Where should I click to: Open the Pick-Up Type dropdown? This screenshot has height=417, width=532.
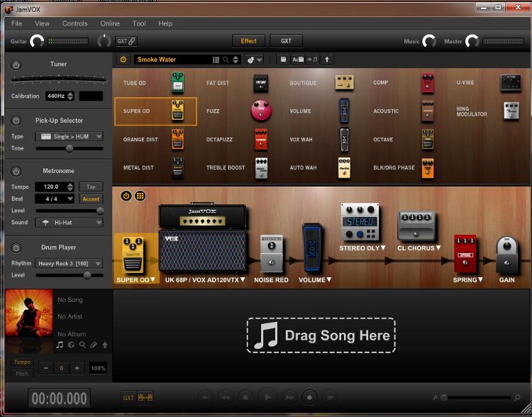(69, 136)
